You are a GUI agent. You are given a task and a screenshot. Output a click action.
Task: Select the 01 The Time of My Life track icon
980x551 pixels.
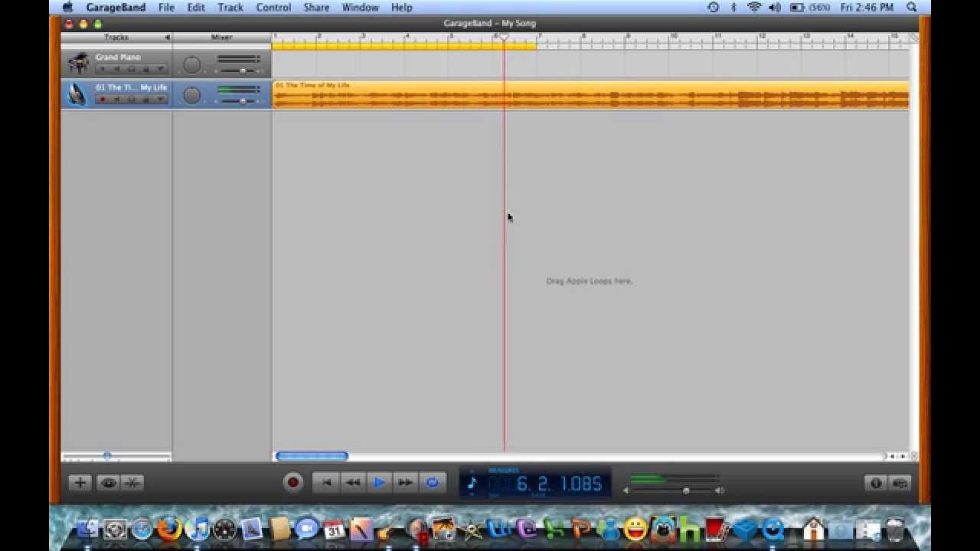point(77,94)
